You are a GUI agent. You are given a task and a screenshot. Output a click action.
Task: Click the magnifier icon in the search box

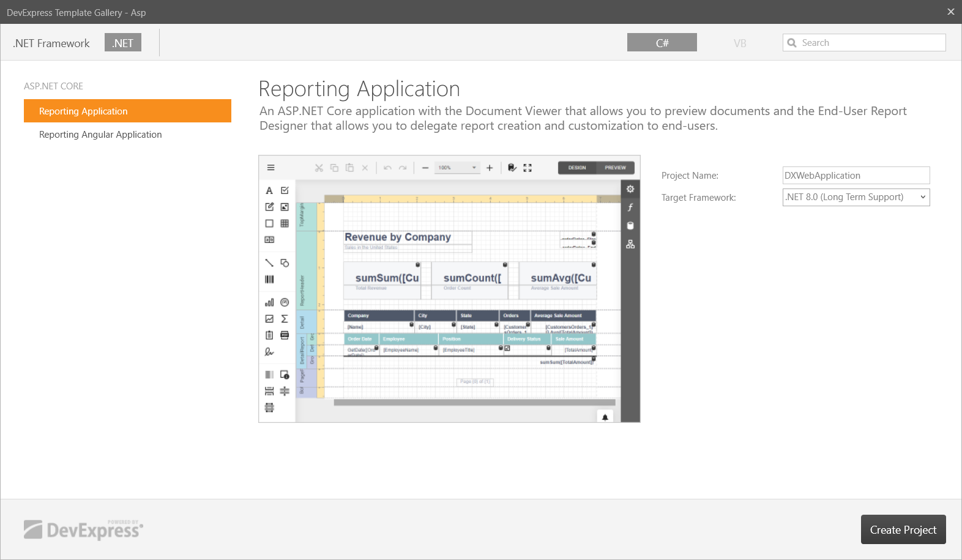click(x=792, y=43)
